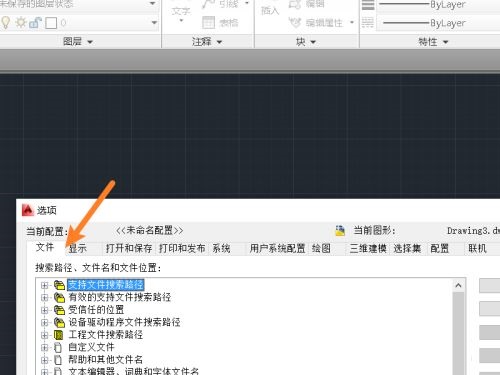Click the <<未命名配置>> profile name
Viewport: 500px width, 375px height.
coord(149,230)
